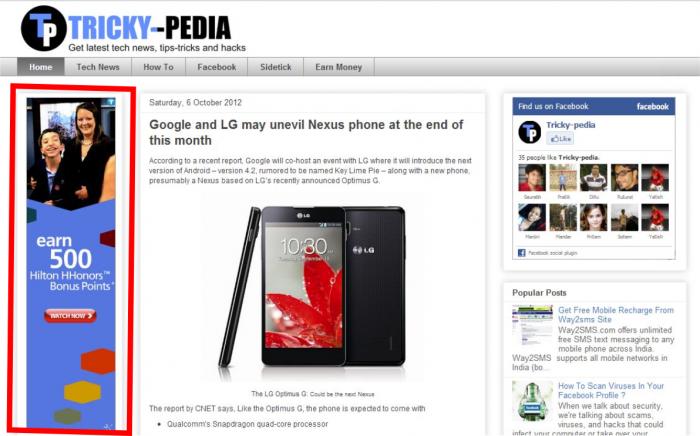Click the Way2sms post thumbnail
700x436 pixels.
pyautogui.click(x=532, y=326)
